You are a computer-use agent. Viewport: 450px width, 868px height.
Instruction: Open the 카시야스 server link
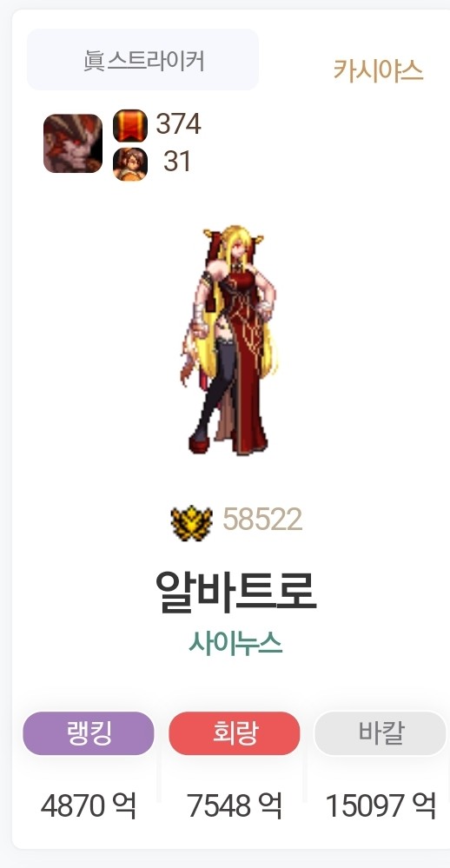[x=378, y=70]
